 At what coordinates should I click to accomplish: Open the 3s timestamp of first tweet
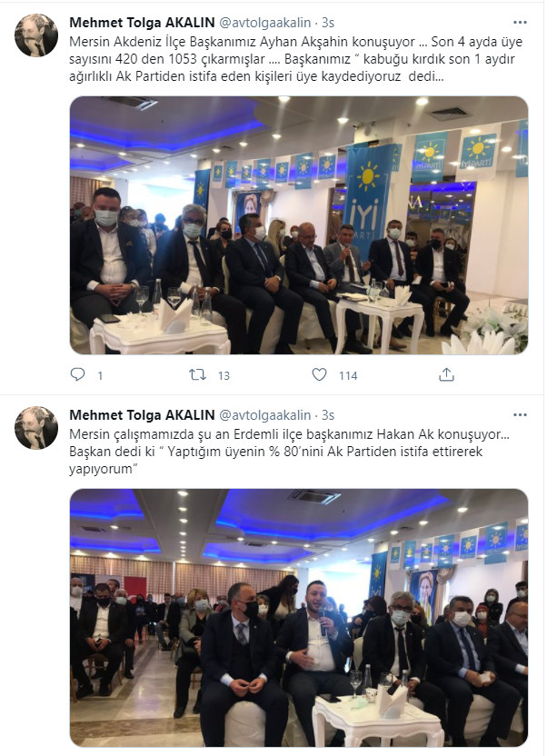pos(328,23)
